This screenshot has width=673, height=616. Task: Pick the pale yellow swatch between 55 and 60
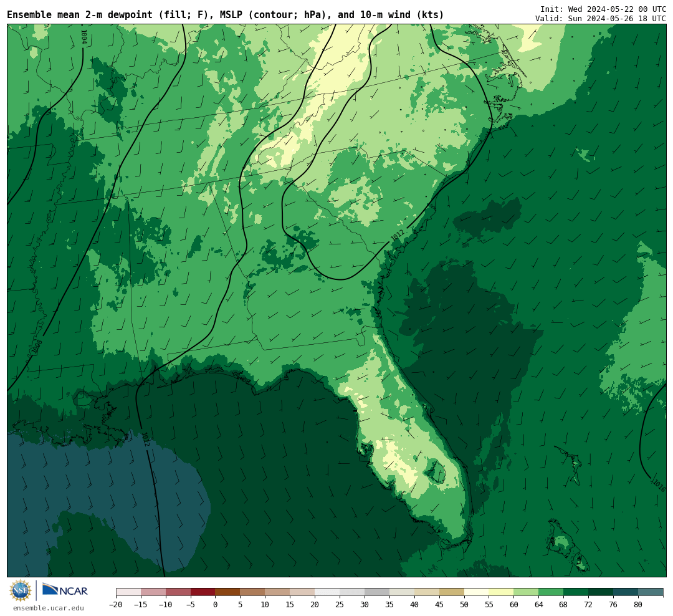tap(501, 592)
